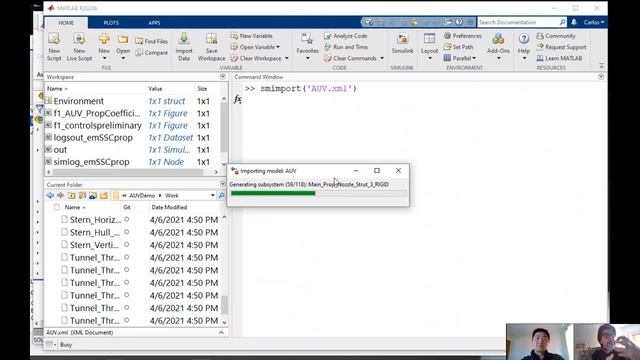Screen dimensions: 640x360
Task: Save Workspace to file
Action: (211, 47)
